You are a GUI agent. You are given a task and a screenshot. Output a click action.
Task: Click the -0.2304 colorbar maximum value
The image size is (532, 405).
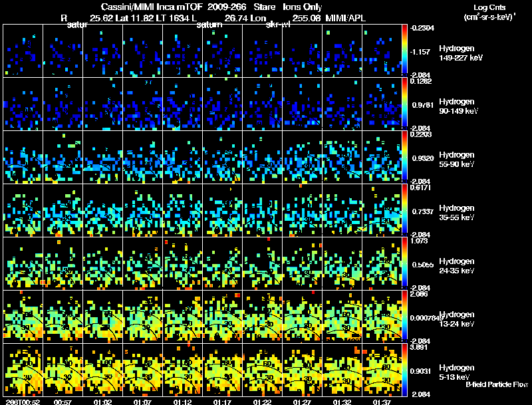(x=422, y=28)
